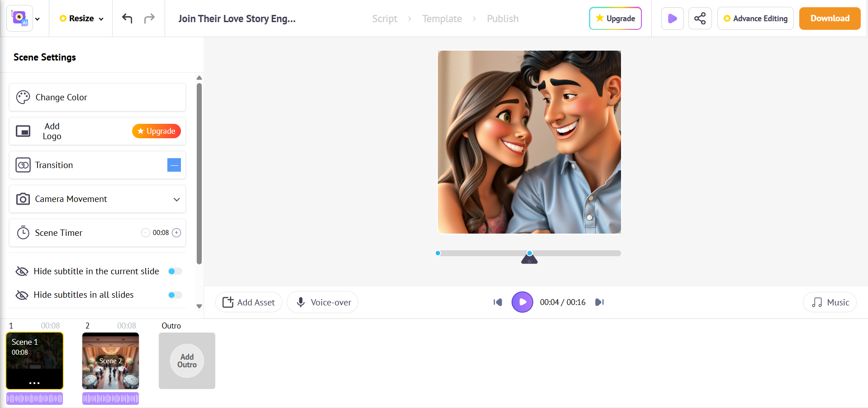The height and width of the screenshot is (408, 868).
Task: Play the video with the purple play button
Action: tap(522, 302)
